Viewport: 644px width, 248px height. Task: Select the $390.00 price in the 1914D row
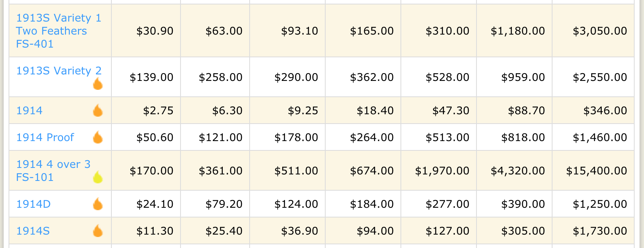(523, 204)
